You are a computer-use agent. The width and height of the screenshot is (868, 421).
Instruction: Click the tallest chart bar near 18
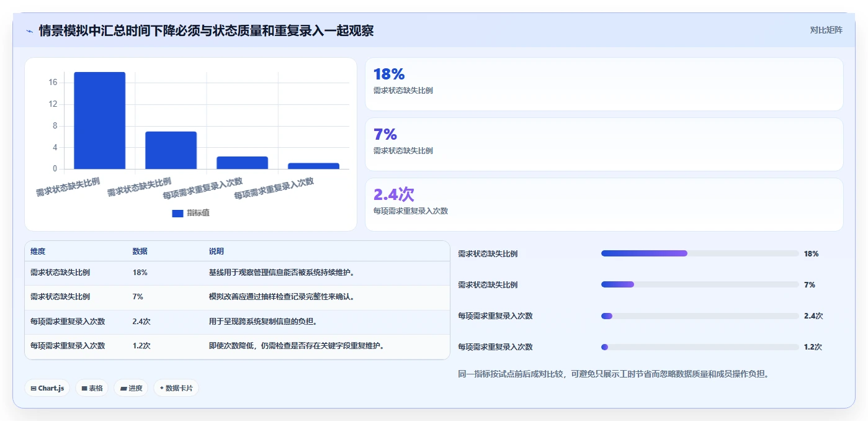(99, 120)
